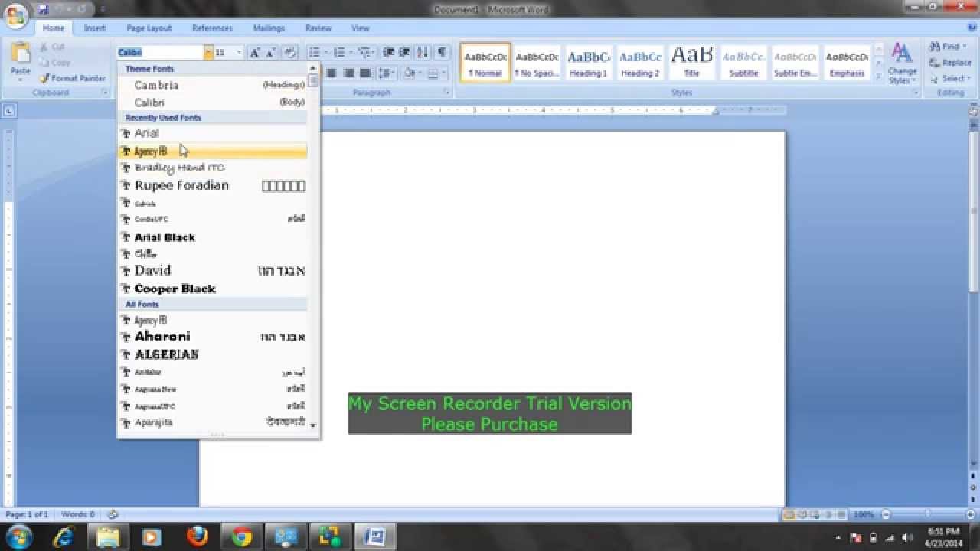980x551 pixels.
Task: Toggle Show/Hide paragraph marks
Action: (442, 53)
